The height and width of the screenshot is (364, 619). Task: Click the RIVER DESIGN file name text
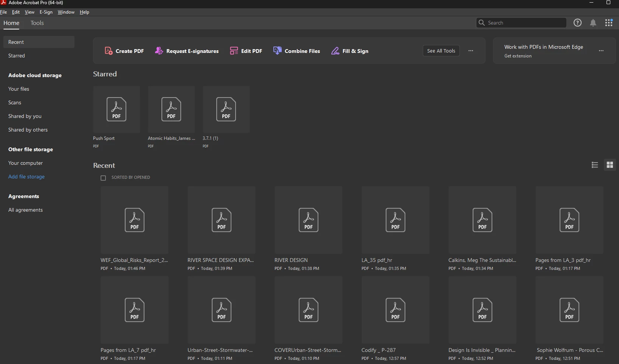pyautogui.click(x=291, y=260)
